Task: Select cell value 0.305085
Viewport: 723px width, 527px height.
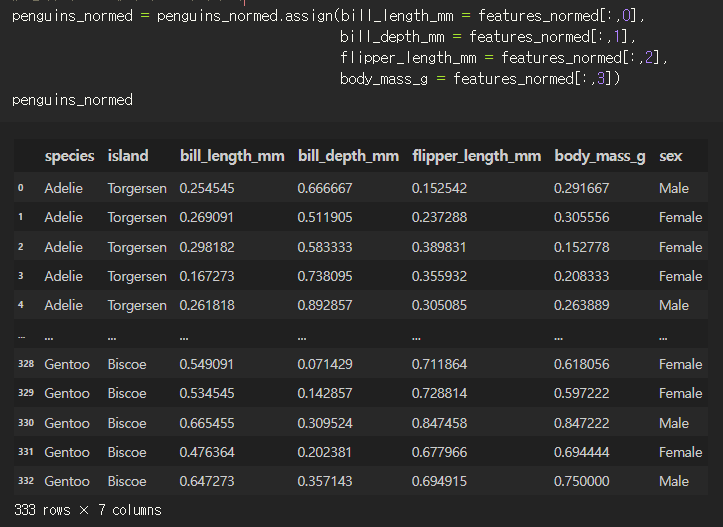Action: [x=439, y=305]
